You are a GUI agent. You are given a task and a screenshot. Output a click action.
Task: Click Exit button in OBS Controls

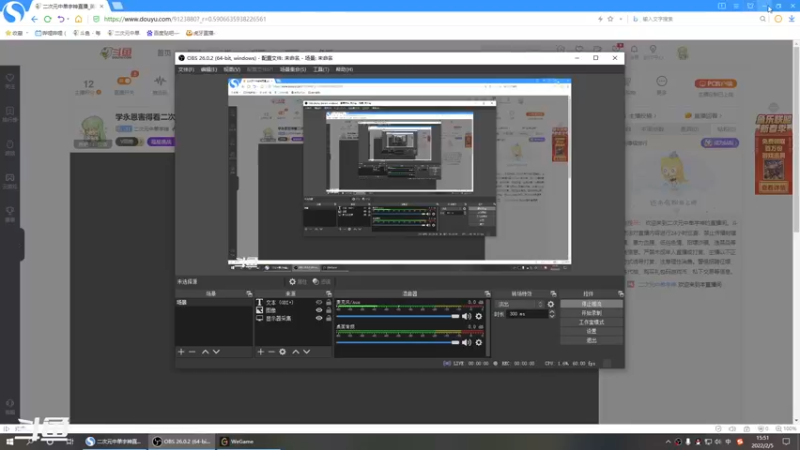click(x=591, y=340)
